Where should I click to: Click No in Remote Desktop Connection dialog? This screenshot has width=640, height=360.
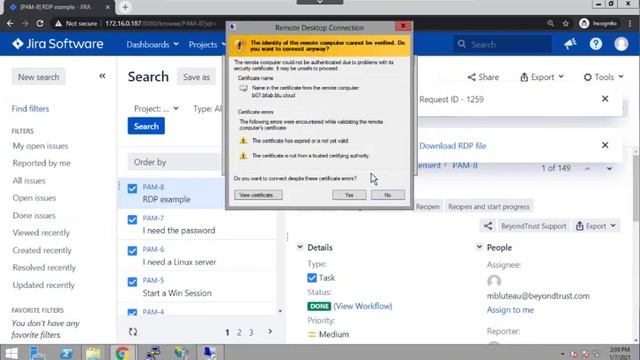(388, 195)
